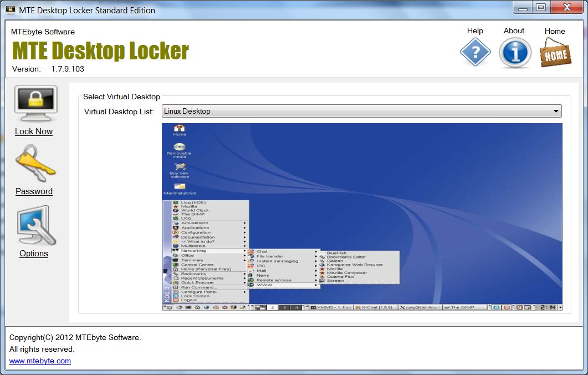Click the Password link label

pos(34,191)
